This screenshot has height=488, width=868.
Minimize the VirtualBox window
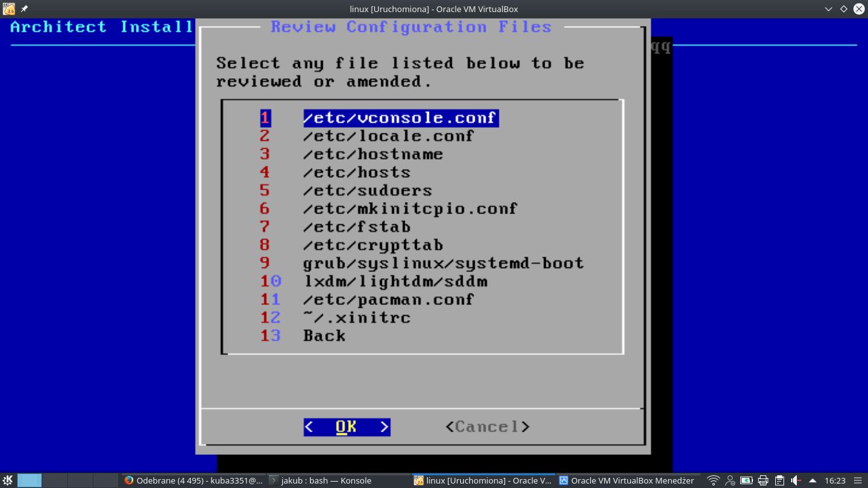point(829,9)
